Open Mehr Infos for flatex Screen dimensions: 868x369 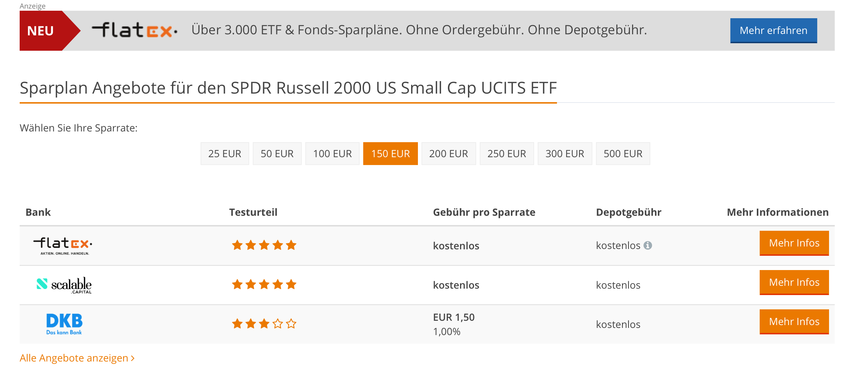point(794,243)
